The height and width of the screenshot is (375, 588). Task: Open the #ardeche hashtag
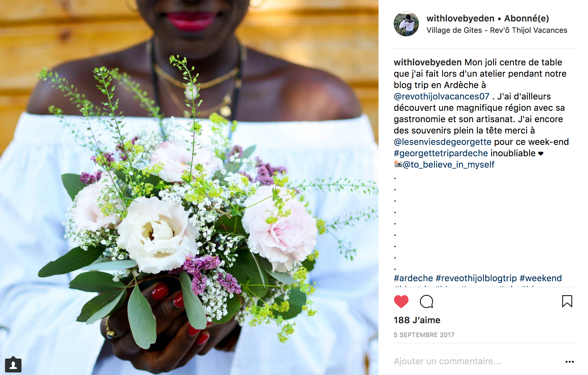click(413, 278)
